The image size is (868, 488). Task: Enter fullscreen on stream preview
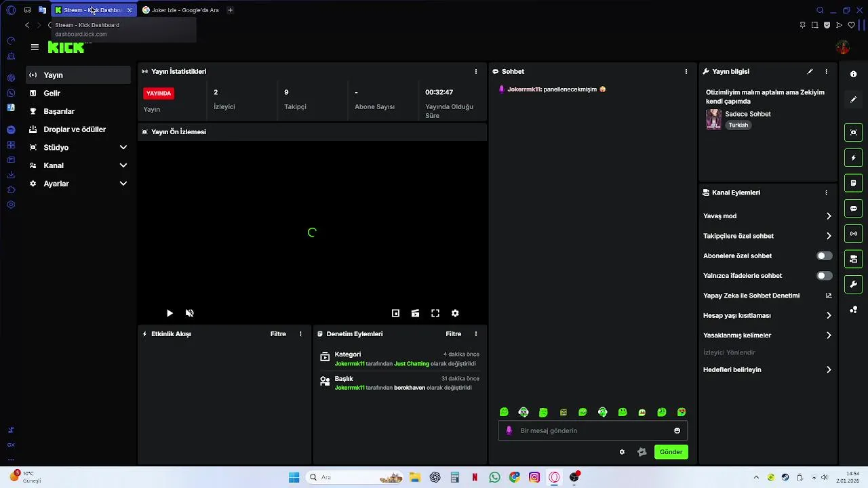(435, 313)
